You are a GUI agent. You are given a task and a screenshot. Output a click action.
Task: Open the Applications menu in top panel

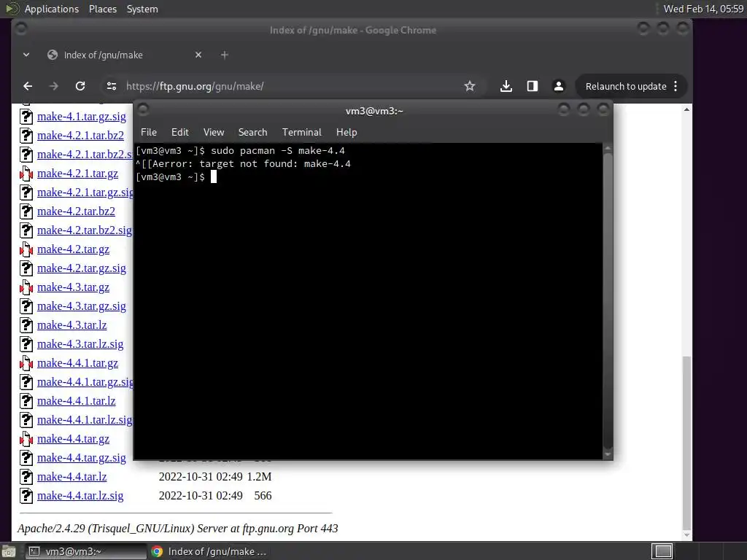(52, 9)
